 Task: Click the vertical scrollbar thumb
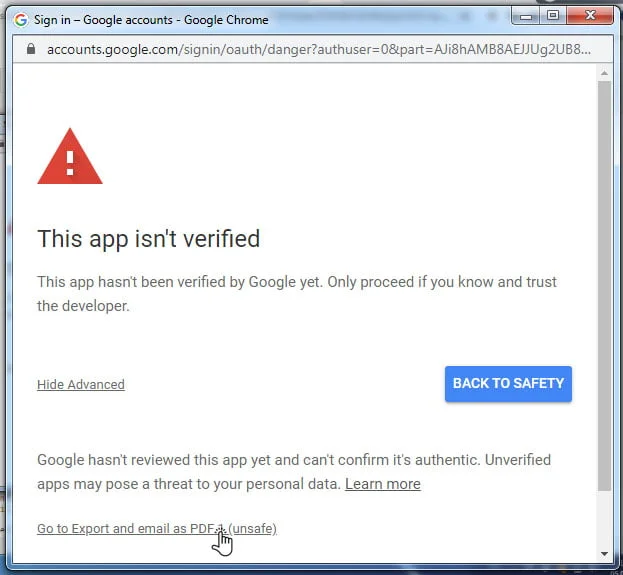[604, 286]
